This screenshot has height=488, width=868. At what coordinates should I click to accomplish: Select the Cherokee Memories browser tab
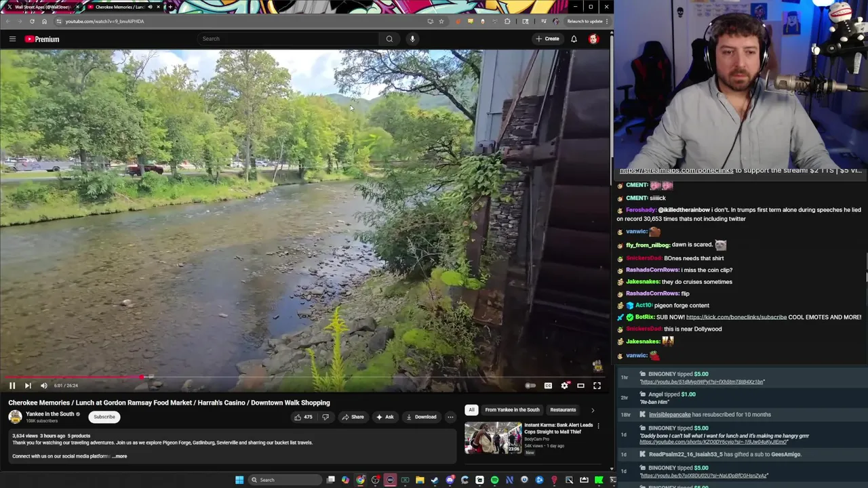point(122,7)
